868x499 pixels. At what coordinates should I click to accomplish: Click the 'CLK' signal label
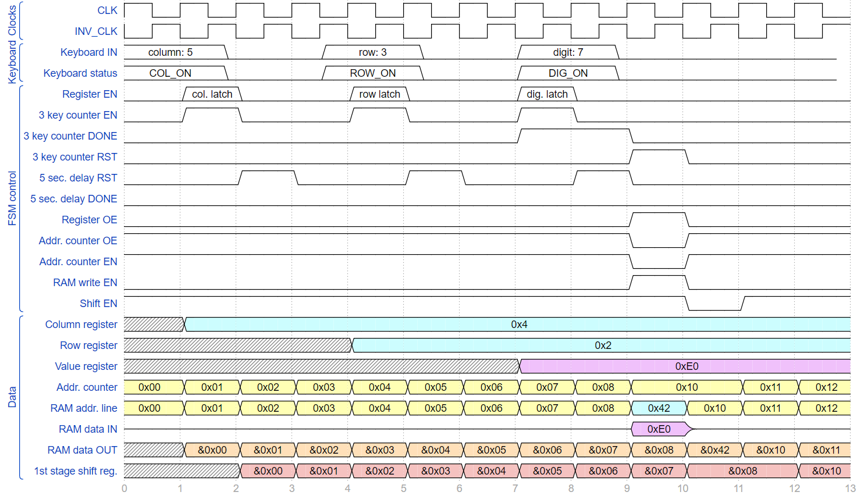point(108,10)
